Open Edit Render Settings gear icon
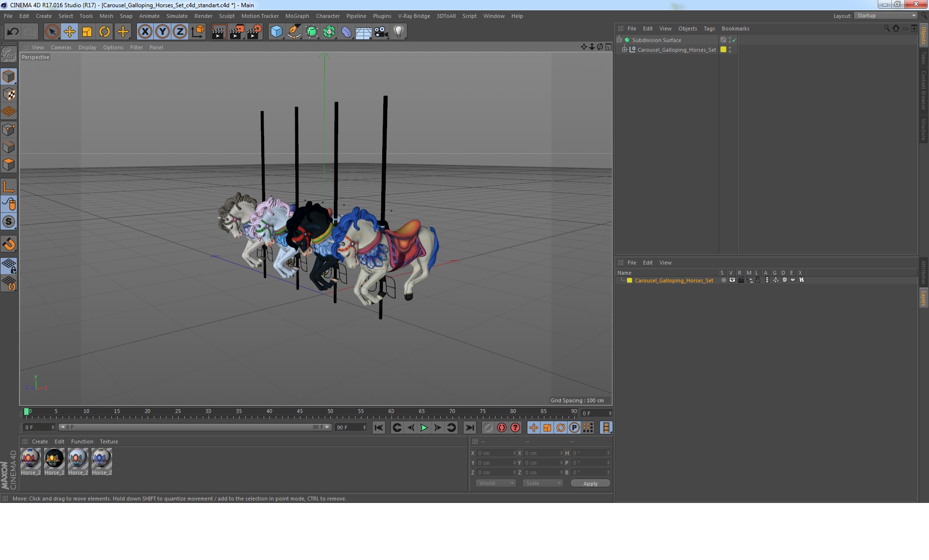929x560 pixels. 255,32
